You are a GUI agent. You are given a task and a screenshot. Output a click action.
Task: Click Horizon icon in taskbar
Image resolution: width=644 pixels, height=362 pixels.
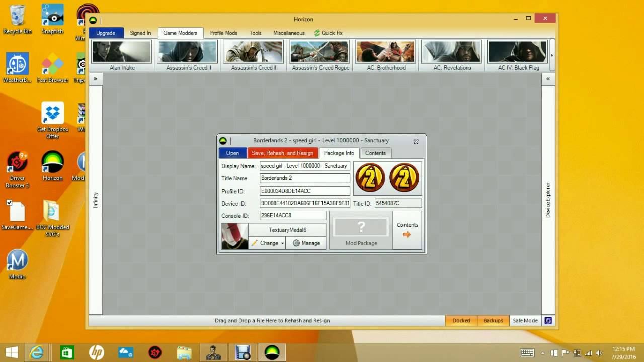click(x=272, y=352)
